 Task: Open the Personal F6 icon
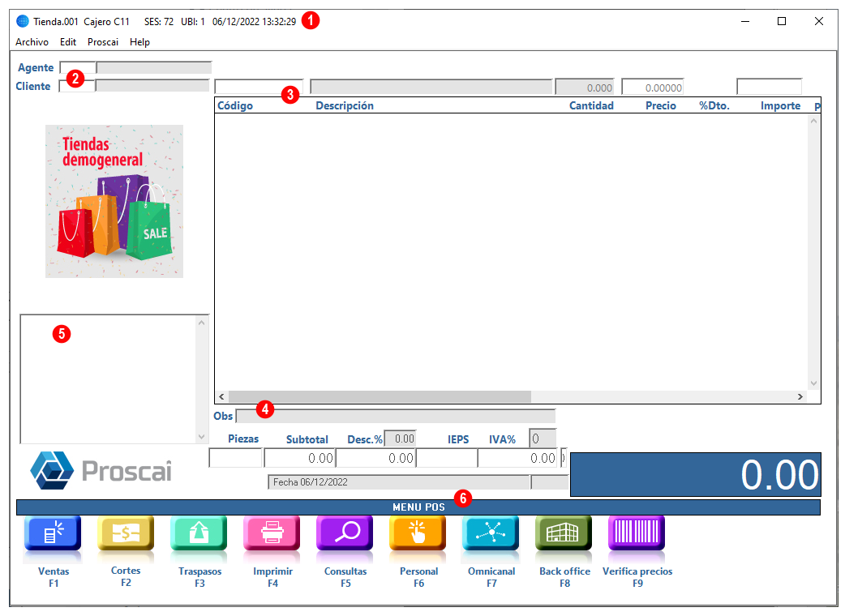(x=418, y=533)
